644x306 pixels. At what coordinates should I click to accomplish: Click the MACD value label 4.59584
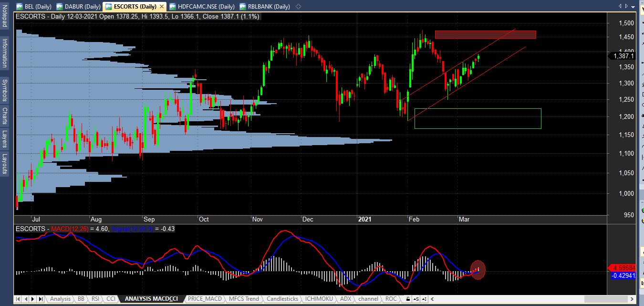click(x=622, y=267)
